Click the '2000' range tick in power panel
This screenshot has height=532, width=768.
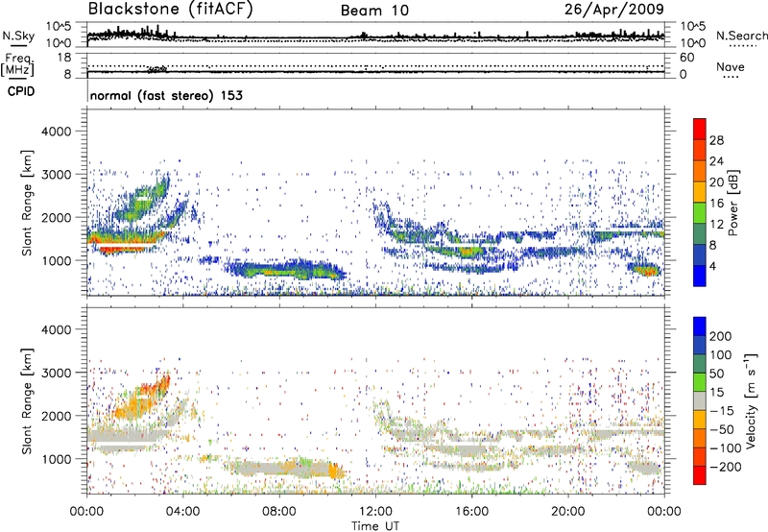56,217
